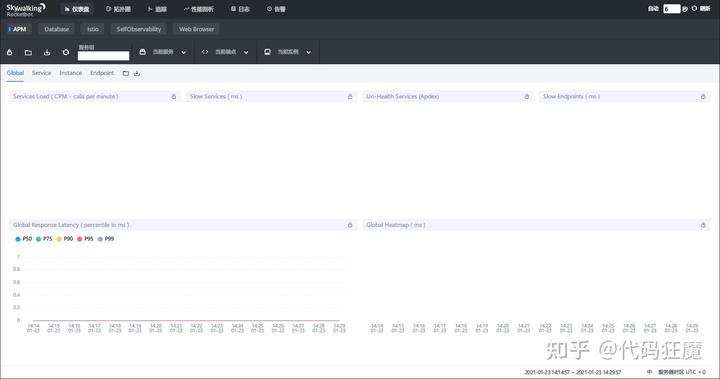Open the Database dashboard button
This screenshot has height=379, width=720.
56,29
